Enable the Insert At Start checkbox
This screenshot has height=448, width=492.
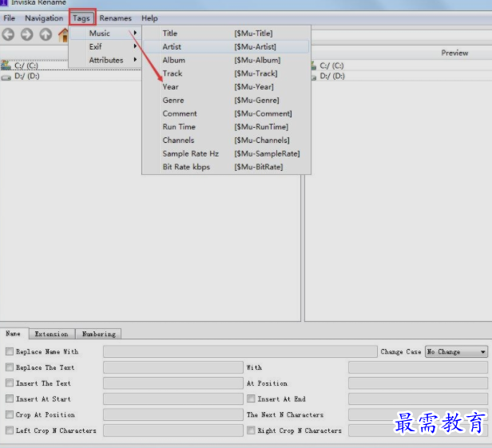point(10,398)
